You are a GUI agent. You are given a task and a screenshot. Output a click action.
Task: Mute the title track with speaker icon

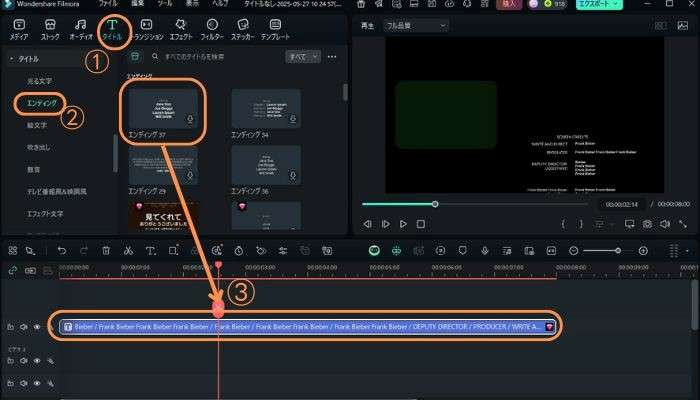[x=24, y=327]
